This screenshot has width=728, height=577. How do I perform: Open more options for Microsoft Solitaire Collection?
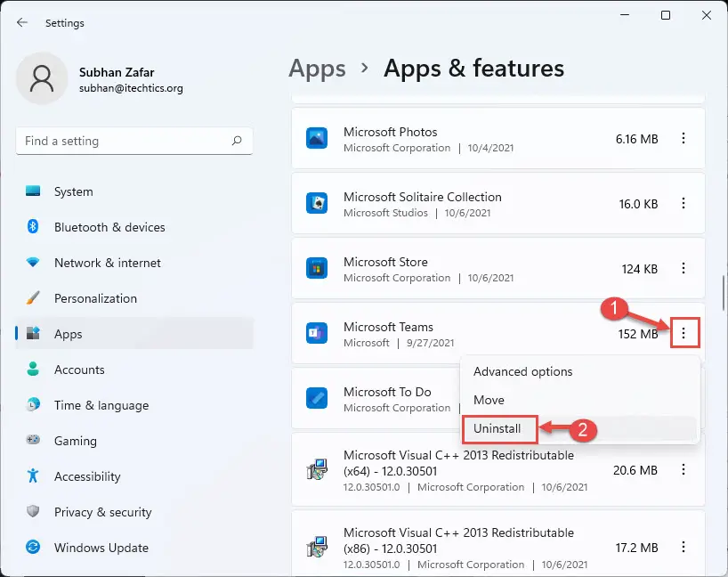point(683,204)
